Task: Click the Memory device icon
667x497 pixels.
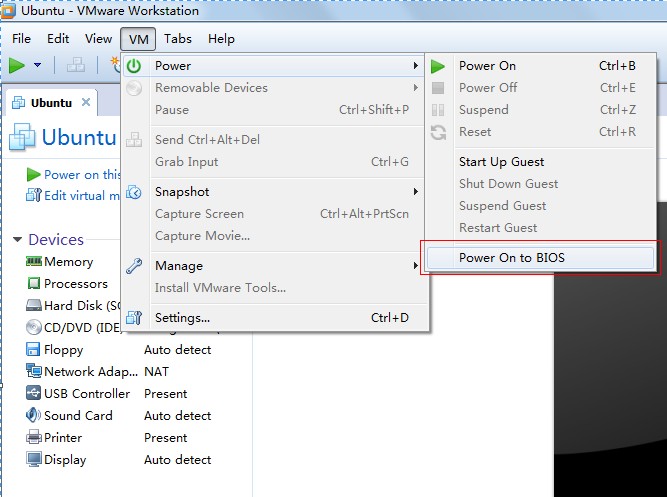Action: (x=34, y=261)
